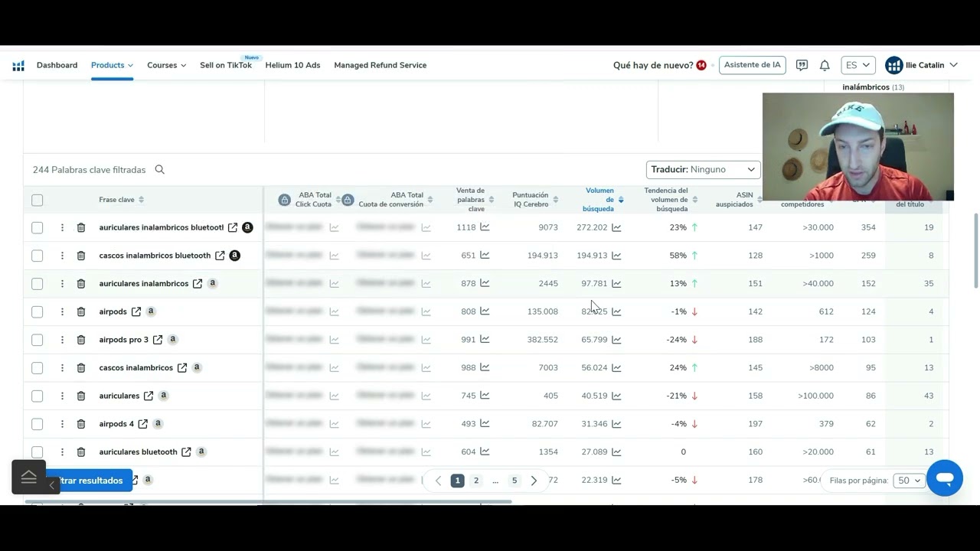This screenshot has height=551, width=980.
Task: Open the ES language selector
Action: [858, 65]
